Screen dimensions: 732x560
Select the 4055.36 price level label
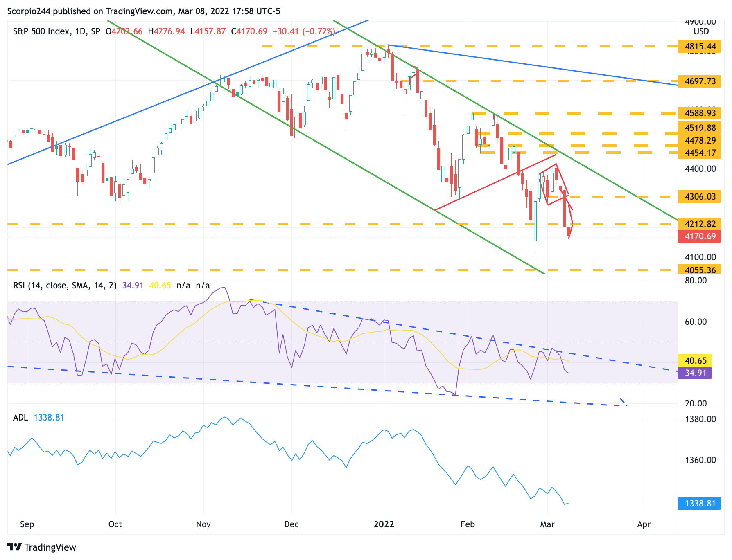[x=700, y=270]
